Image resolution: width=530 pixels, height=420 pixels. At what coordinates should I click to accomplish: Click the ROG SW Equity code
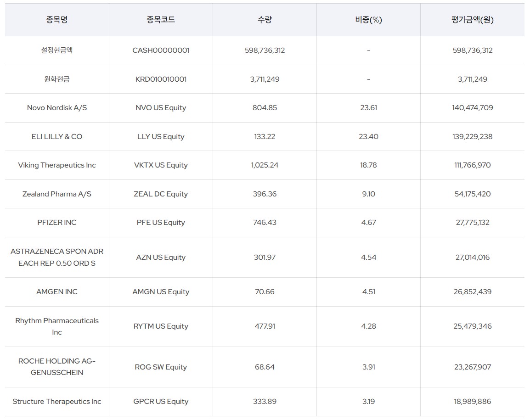[x=161, y=367]
